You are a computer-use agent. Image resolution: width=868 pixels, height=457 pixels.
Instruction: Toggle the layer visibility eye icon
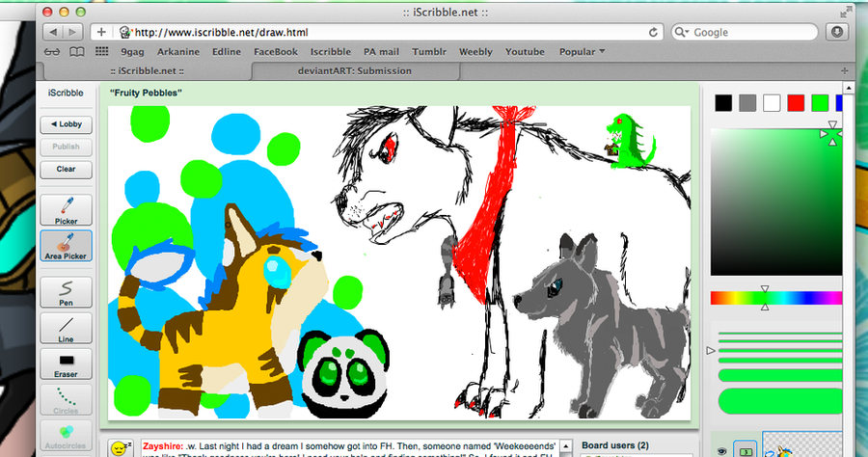721,451
